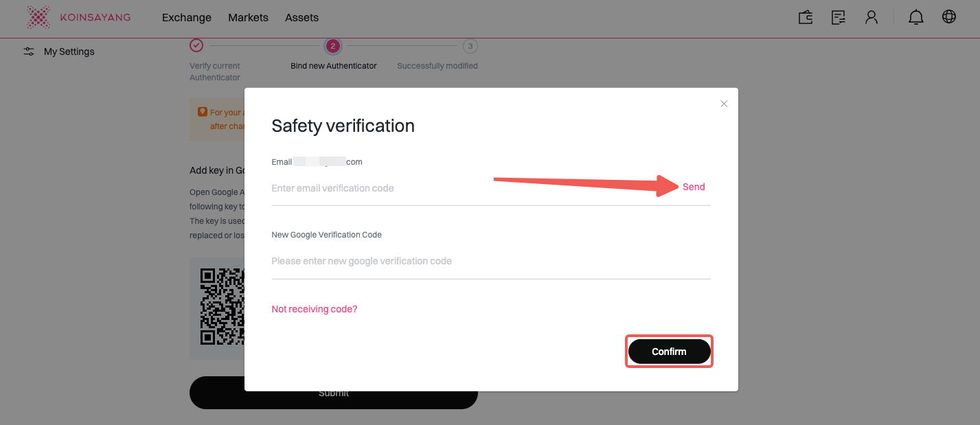Click the Not receiving code? link

click(315, 309)
